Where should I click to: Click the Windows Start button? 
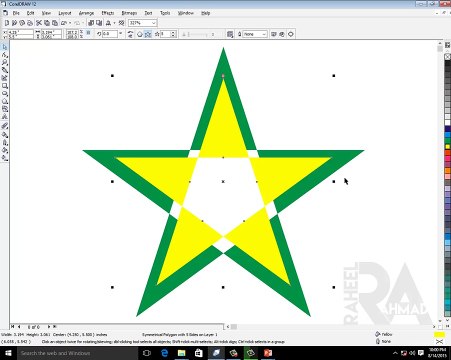[8, 353]
